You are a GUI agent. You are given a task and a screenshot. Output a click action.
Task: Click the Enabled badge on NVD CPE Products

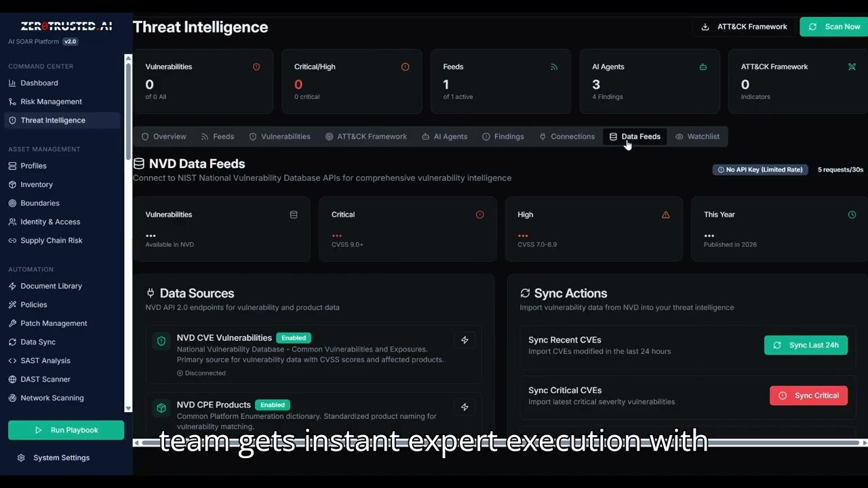pyautogui.click(x=273, y=405)
